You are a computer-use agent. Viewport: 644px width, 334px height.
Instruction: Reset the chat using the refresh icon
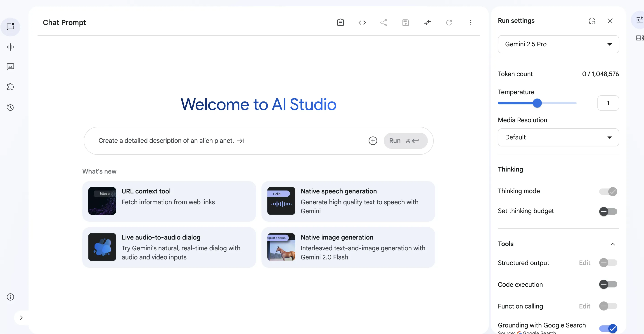click(x=449, y=22)
